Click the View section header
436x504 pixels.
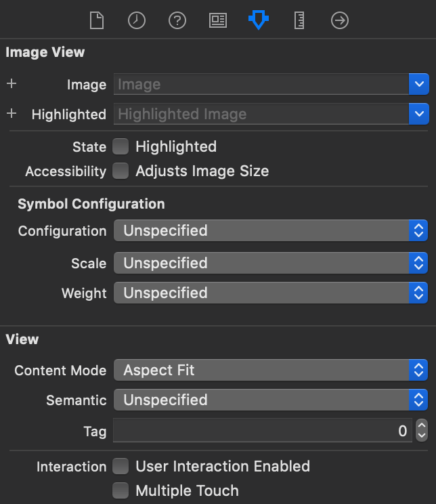click(x=22, y=339)
